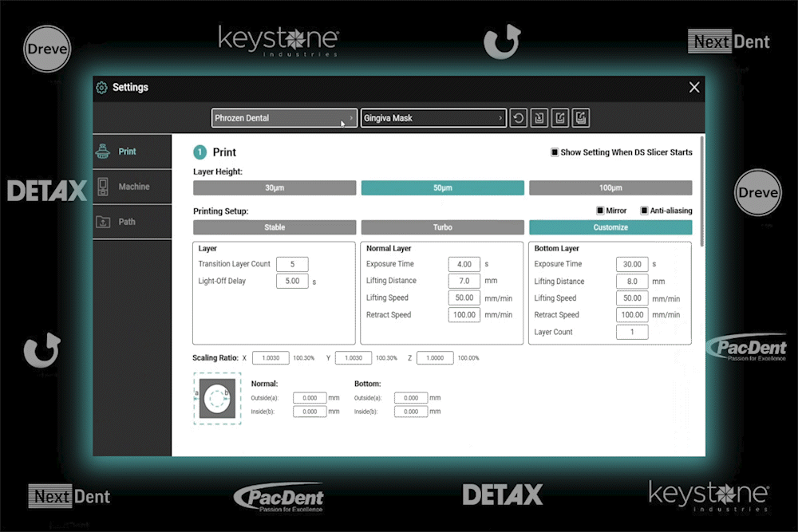Screen dimensions: 798x532
Task: Click the export profile icon
Action: (560, 118)
